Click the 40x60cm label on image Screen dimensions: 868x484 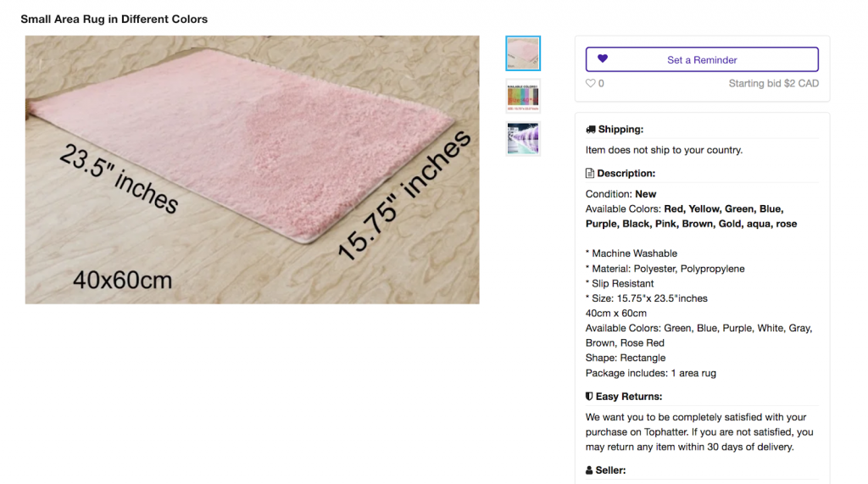tap(122, 280)
